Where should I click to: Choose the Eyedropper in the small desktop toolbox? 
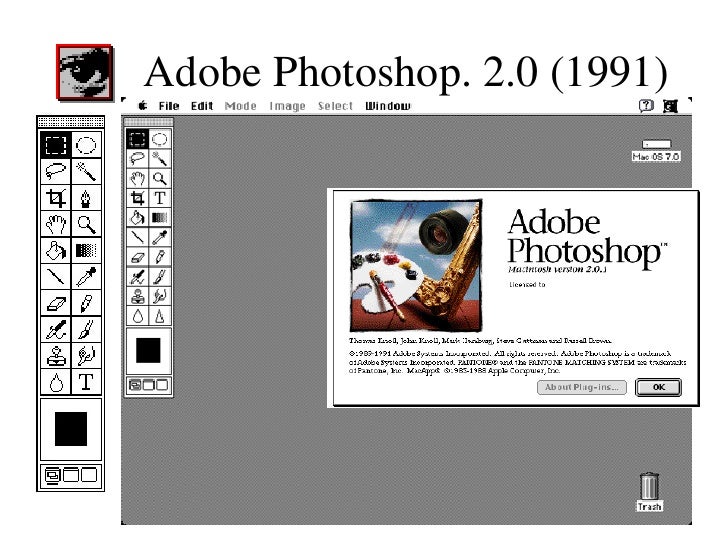[159, 237]
